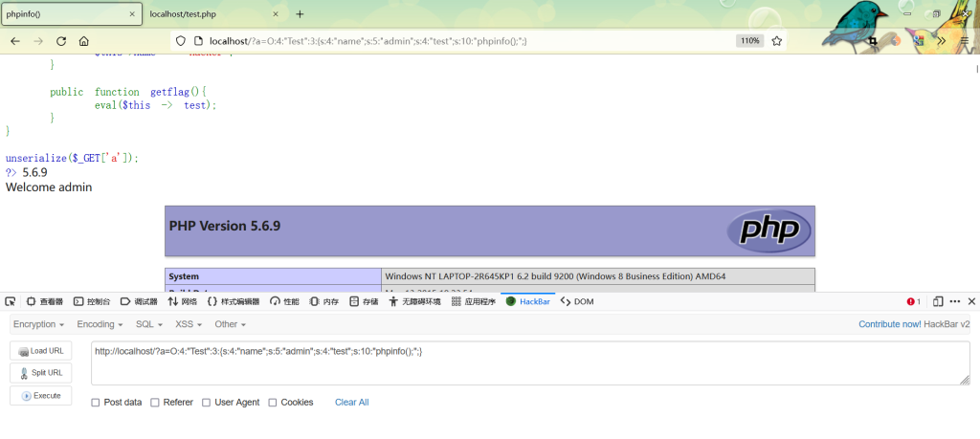Open the SQL dropdown menu

pos(147,324)
